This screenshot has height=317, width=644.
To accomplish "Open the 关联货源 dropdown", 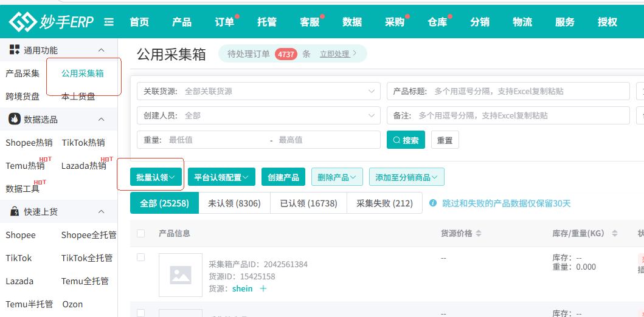I will point(258,91).
